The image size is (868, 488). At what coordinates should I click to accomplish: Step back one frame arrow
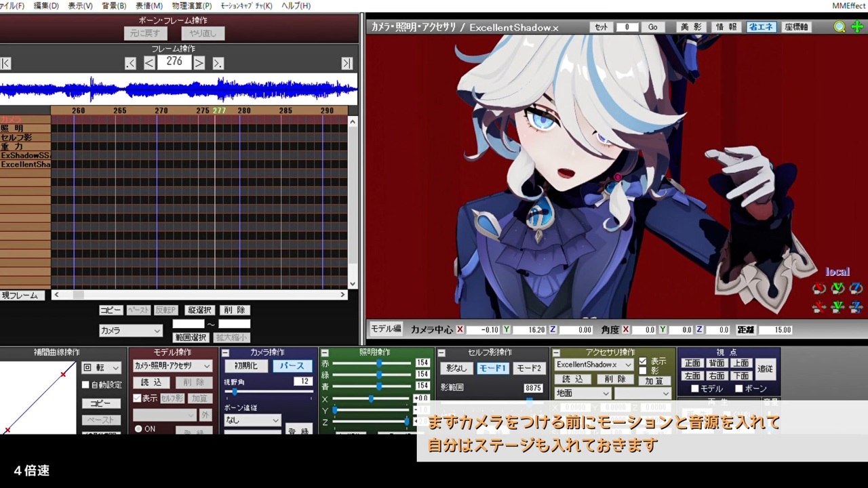tap(149, 63)
